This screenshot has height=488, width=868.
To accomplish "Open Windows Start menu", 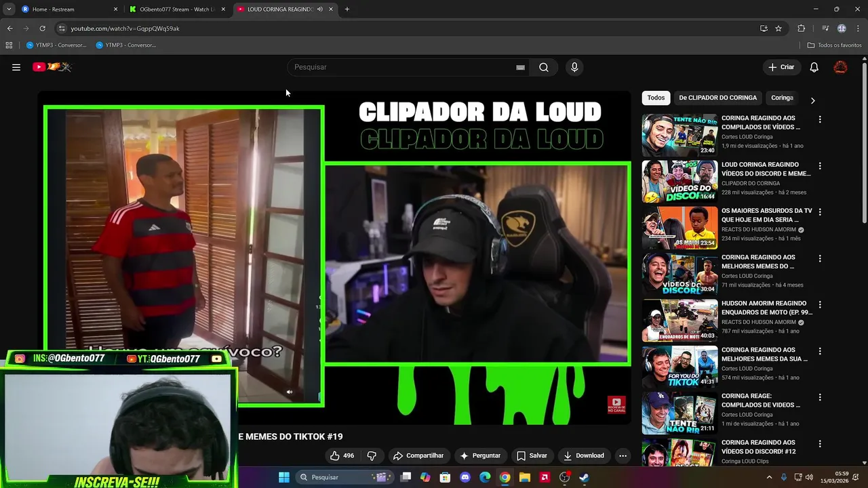I will (x=284, y=477).
